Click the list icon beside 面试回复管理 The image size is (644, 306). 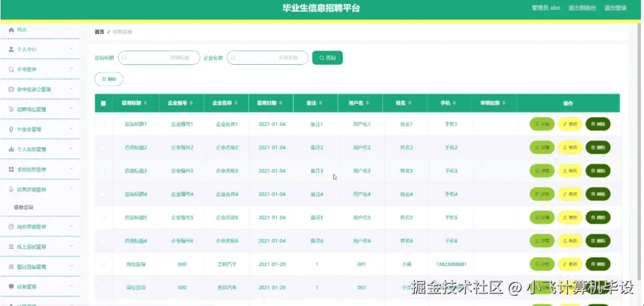pos(11,267)
